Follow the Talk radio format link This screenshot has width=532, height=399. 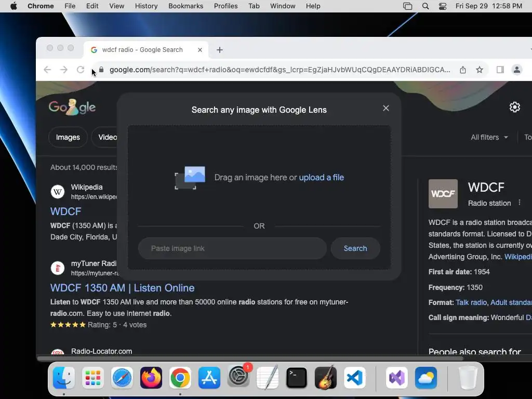(471, 302)
